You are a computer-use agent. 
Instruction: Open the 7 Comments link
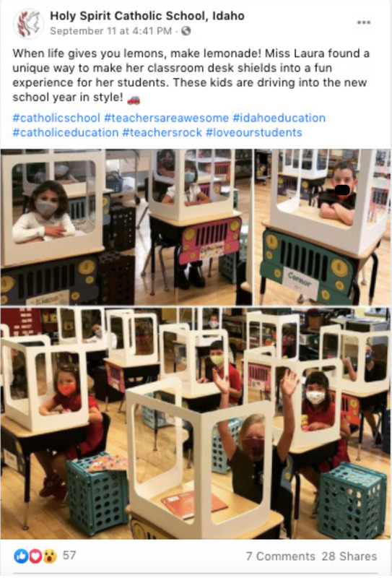click(280, 556)
